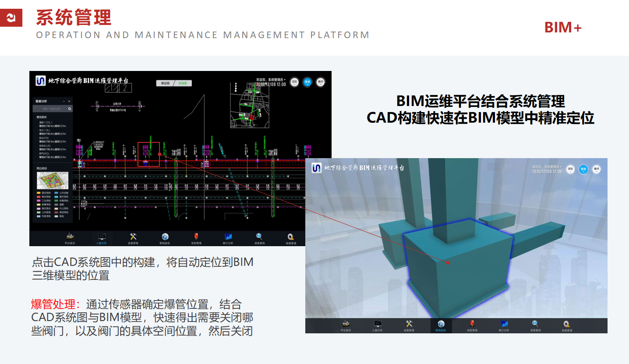The width and height of the screenshot is (629, 364).
Task: Open 系统管理 gear icon in the 3D view
Action: click(x=566, y=324)
